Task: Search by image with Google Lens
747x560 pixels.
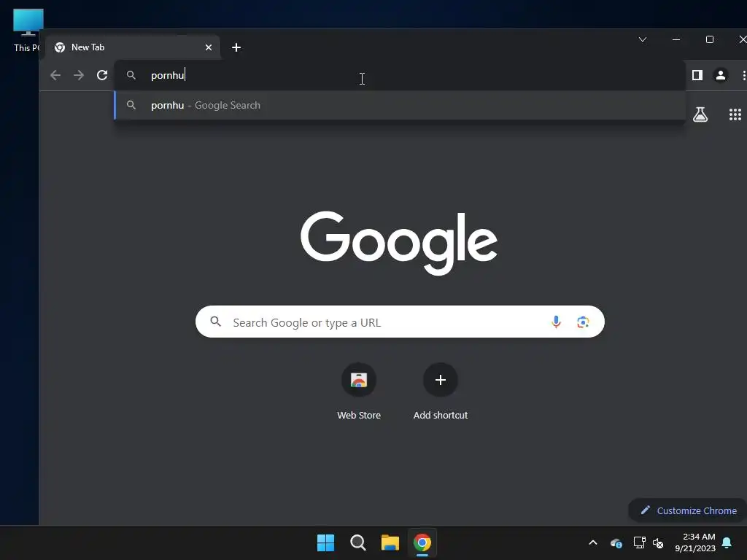Action: click(583, 322)
